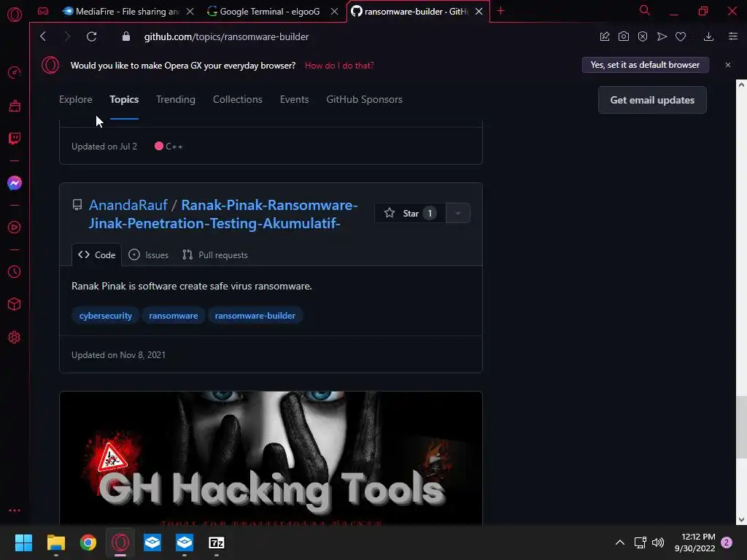This screenshot has height=560, width=747.
Task: Search tabs with magnifier icon
Action: [645, 10]
